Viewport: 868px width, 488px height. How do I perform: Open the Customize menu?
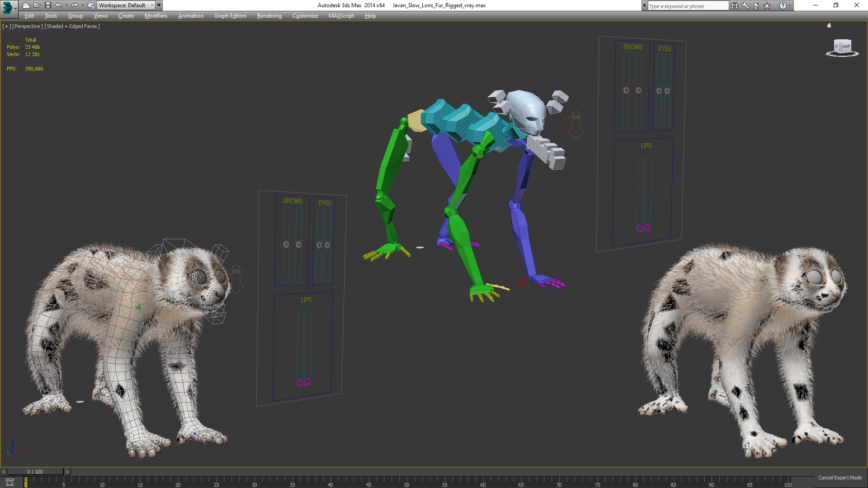[x=305, y=16]
